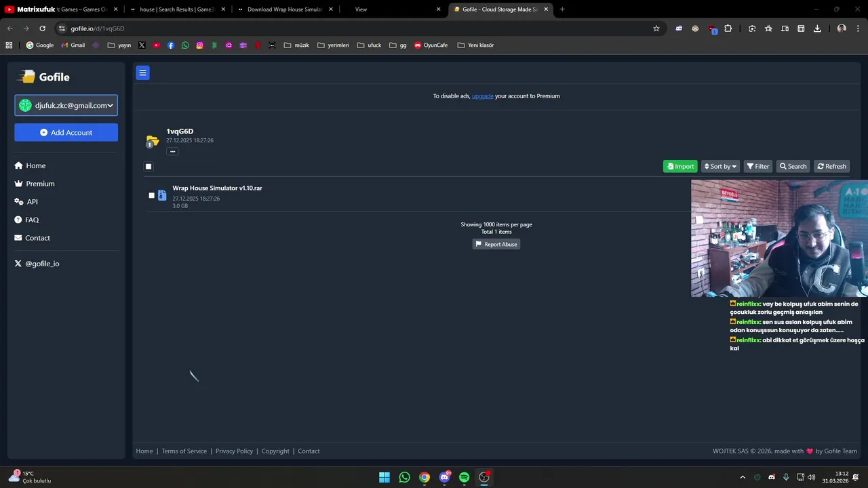Open the API sidebar item

(26, 202)
